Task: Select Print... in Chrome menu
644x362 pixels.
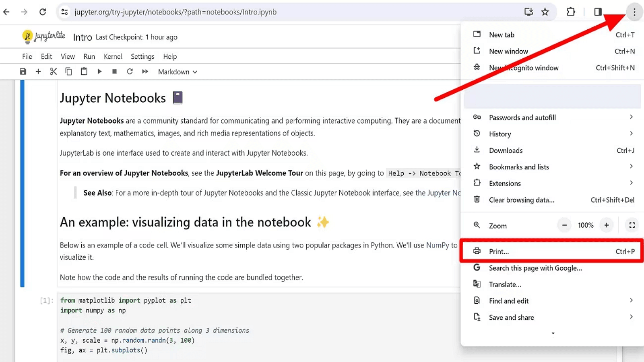Action: click(552, 251)
